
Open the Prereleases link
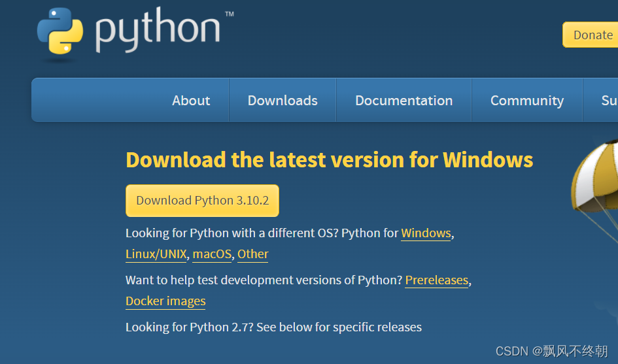[437, 280]
